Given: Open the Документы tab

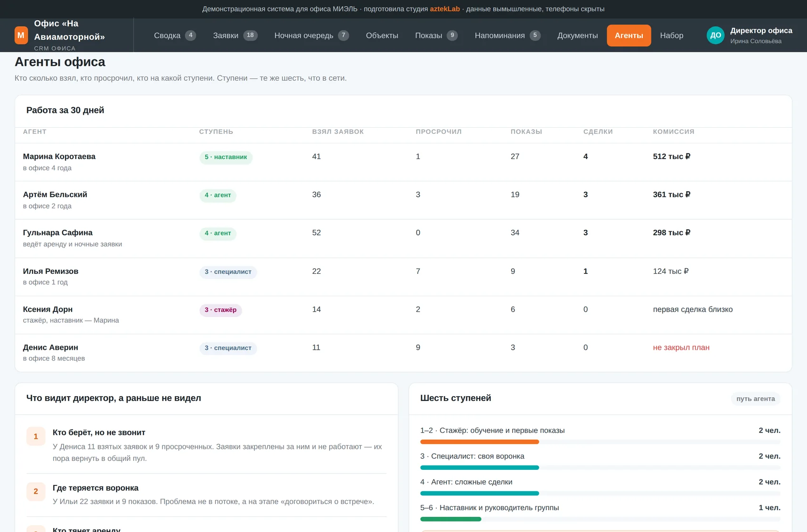Looking at the screenshot, I should coord(577,35).
